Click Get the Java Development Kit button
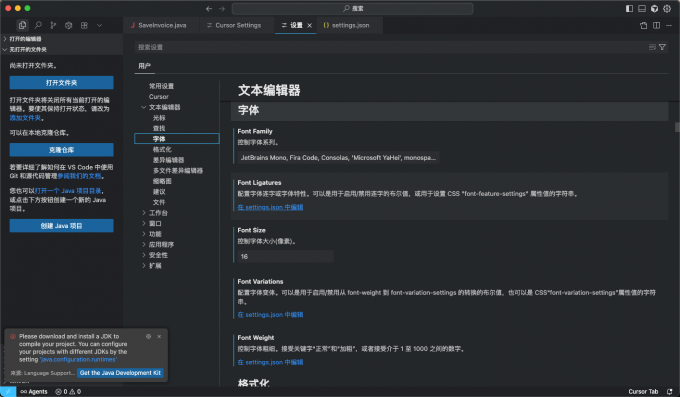The image size is (680, 397). pos(120,373)
